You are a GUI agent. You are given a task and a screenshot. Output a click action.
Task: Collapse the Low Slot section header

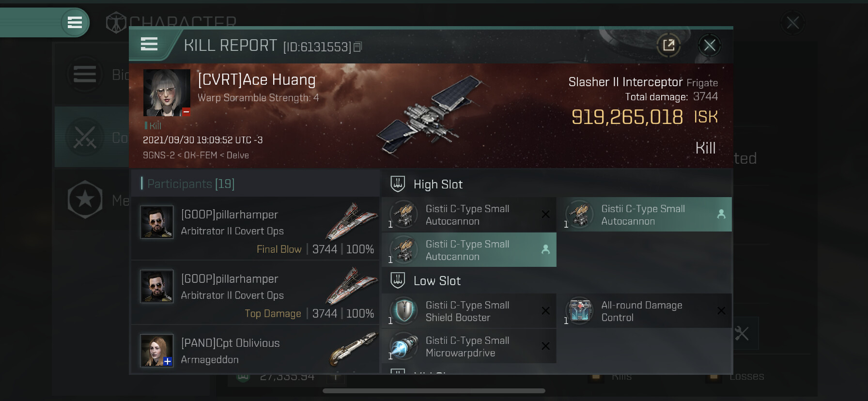437,281
